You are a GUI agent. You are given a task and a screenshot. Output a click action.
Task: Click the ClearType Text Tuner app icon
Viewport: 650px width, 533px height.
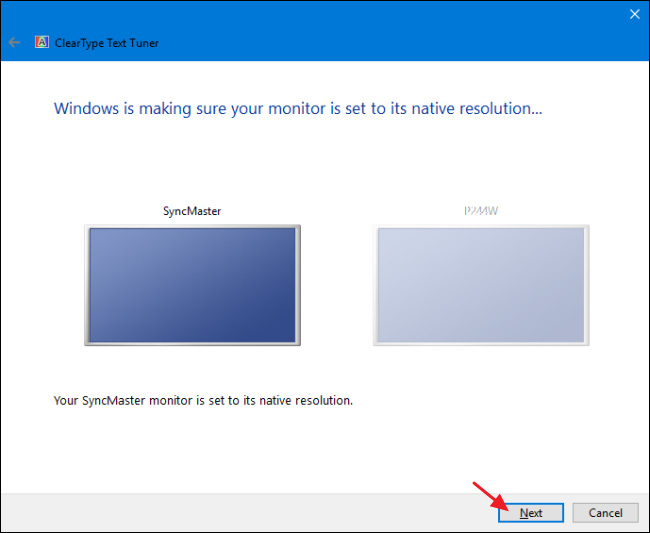tap(42, 43)
